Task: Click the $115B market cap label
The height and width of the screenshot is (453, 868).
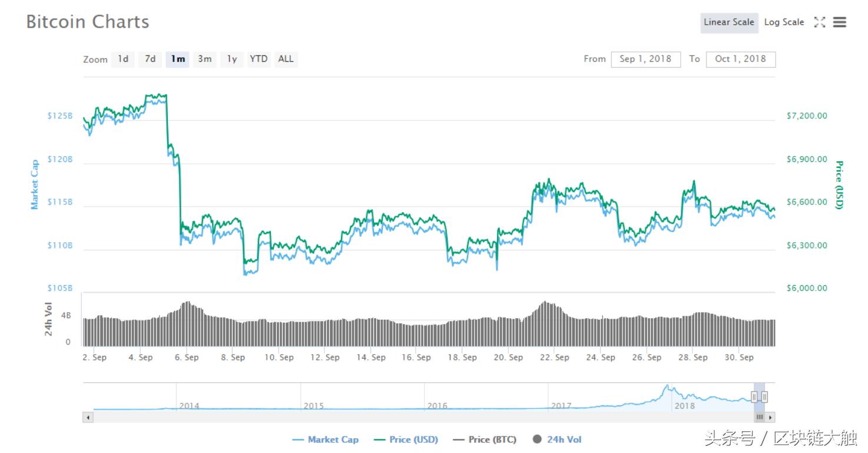Action: 60,202
